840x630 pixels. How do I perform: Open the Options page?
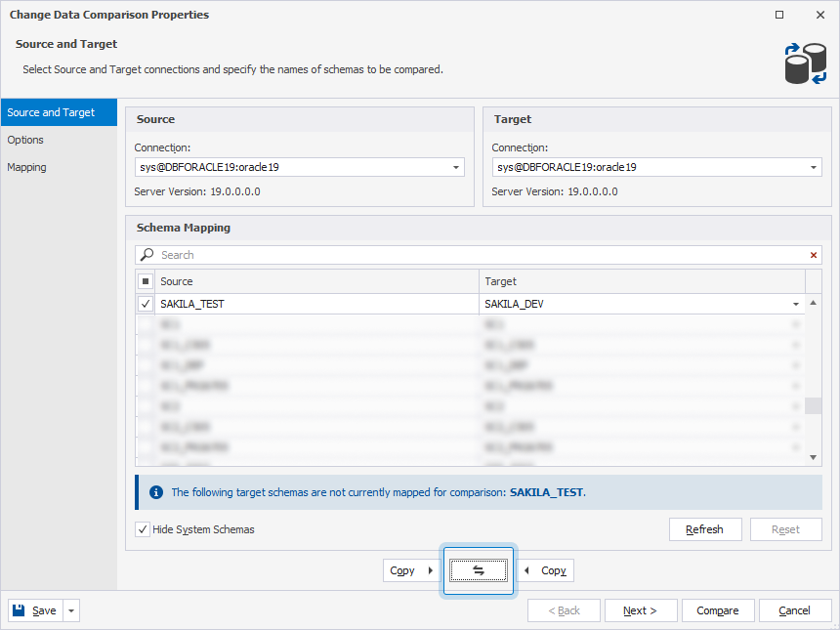pyautogui.click(x=59, y=140)
